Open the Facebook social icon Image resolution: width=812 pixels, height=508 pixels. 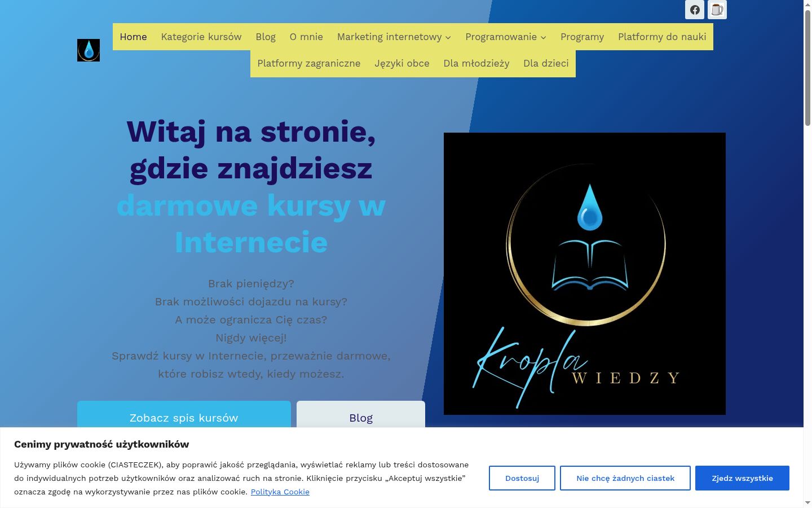[x=695, y=10]
